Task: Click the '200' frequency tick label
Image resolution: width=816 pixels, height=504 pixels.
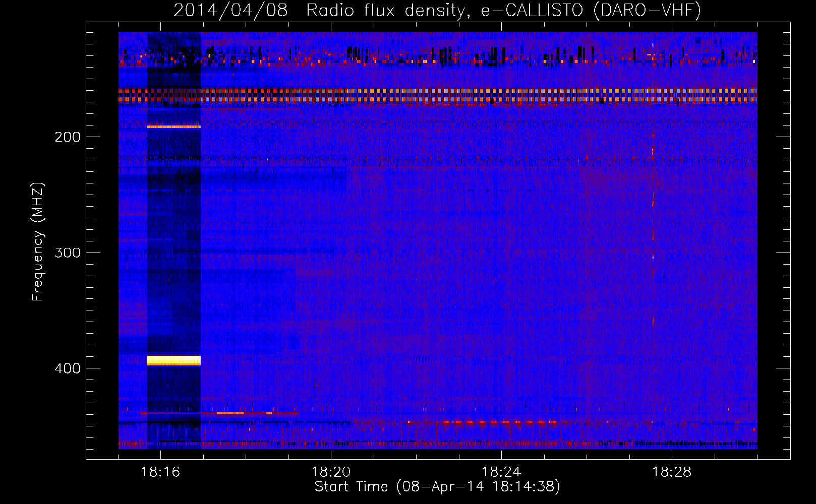Action: coord(68,137)
